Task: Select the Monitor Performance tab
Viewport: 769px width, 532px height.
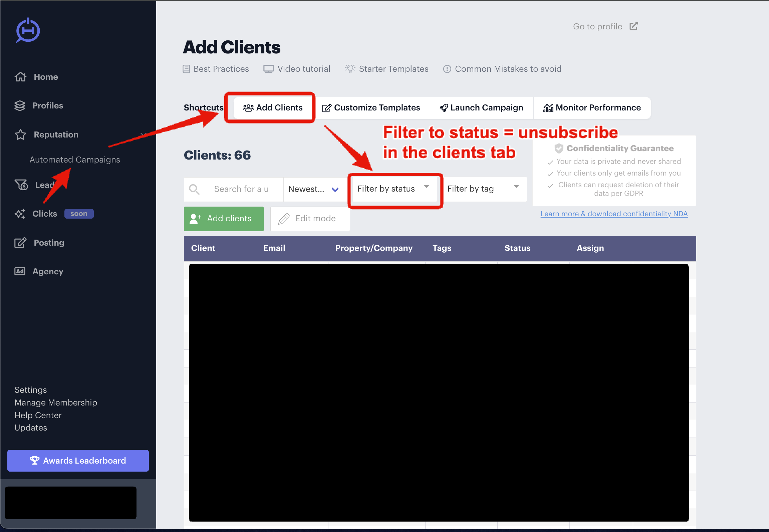Action: [x=592, y=108]
